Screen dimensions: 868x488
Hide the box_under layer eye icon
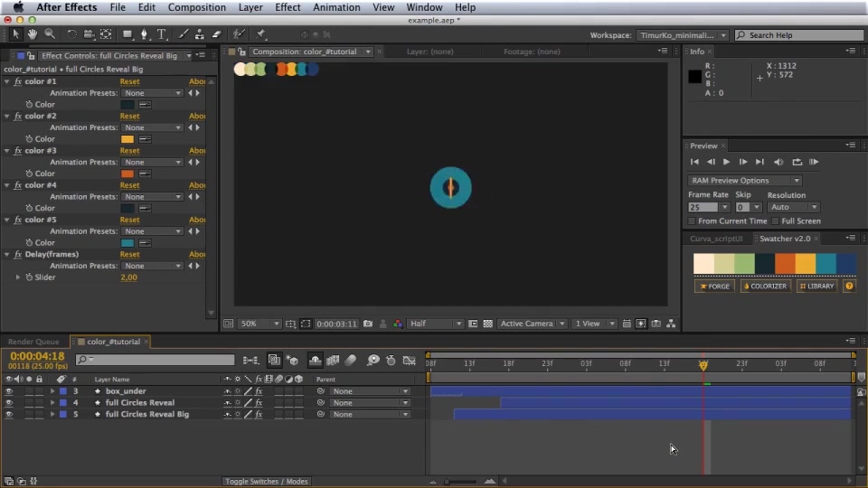(8, 391)
